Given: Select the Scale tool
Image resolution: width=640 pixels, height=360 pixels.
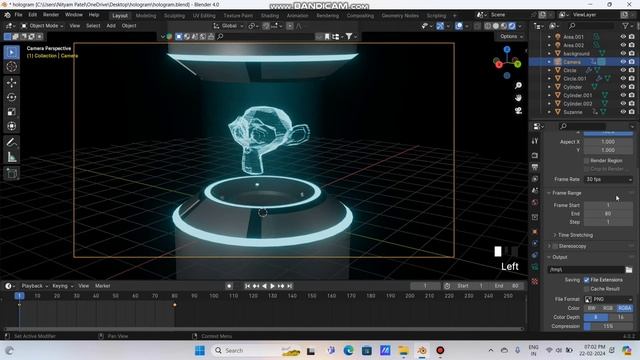Looking at the screenshot, I should tap(11, 112).
